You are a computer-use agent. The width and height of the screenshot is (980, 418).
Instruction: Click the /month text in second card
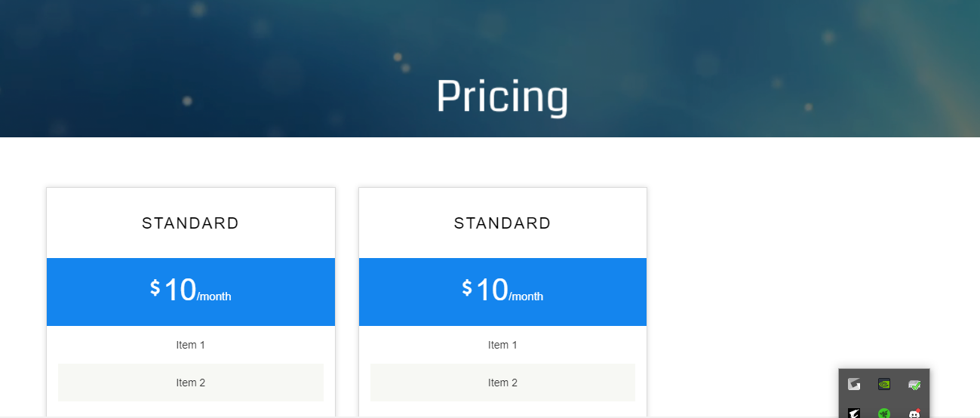click(526, 297)
